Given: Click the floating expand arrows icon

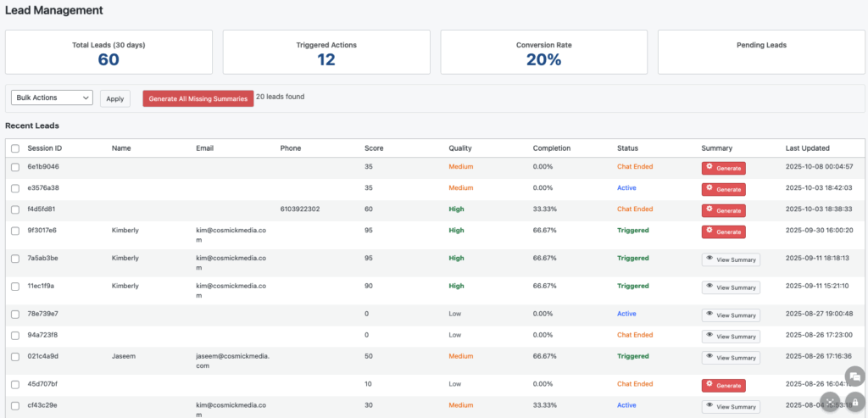Looking at the screenshot, I should click(830, 402).
